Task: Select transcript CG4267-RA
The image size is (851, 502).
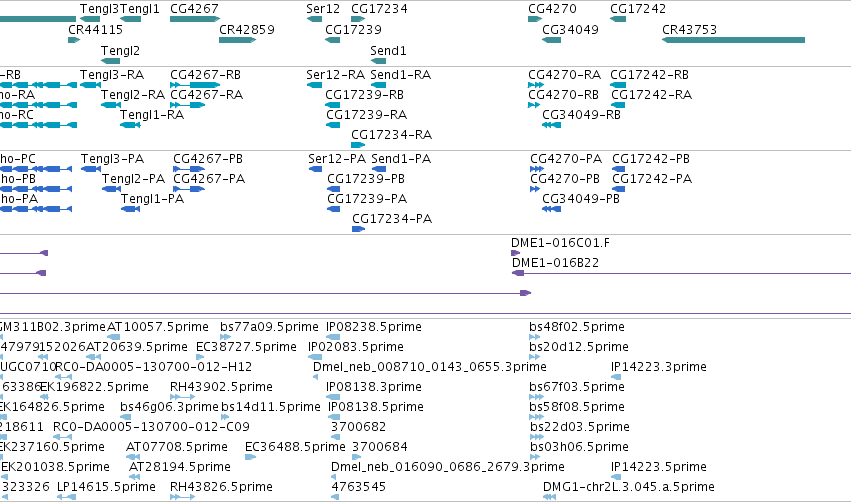Action: (206, 94)
